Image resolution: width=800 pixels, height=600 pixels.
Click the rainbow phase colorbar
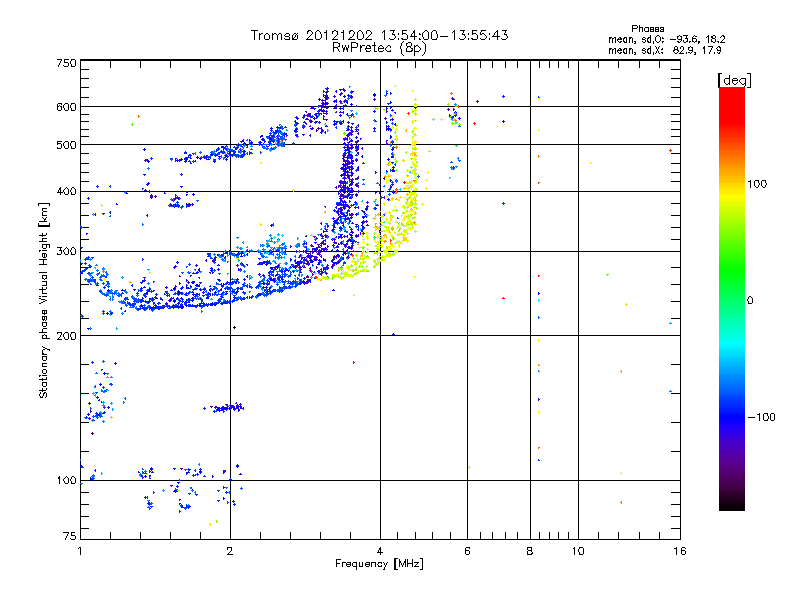click(732, 298)
